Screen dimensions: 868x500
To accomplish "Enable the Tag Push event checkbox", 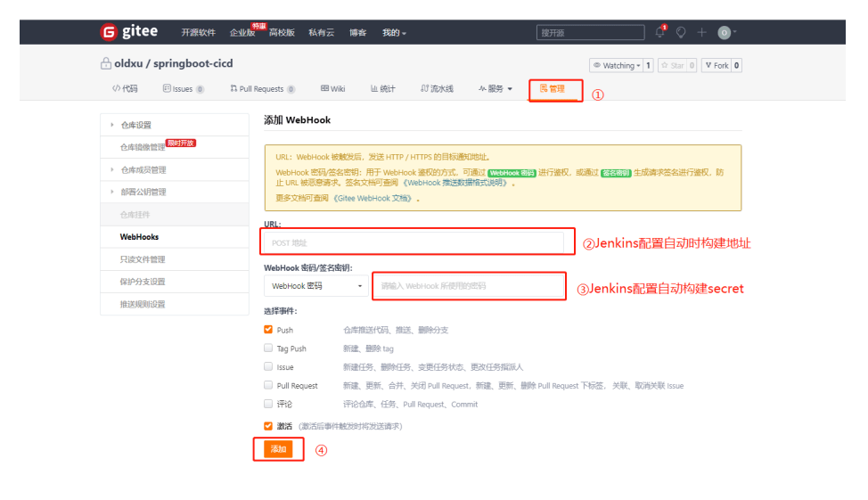I will [268, 348].
